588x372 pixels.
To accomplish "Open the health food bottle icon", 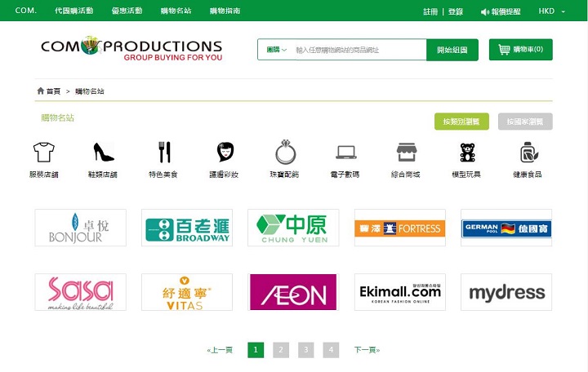I will tap(528, 152).
